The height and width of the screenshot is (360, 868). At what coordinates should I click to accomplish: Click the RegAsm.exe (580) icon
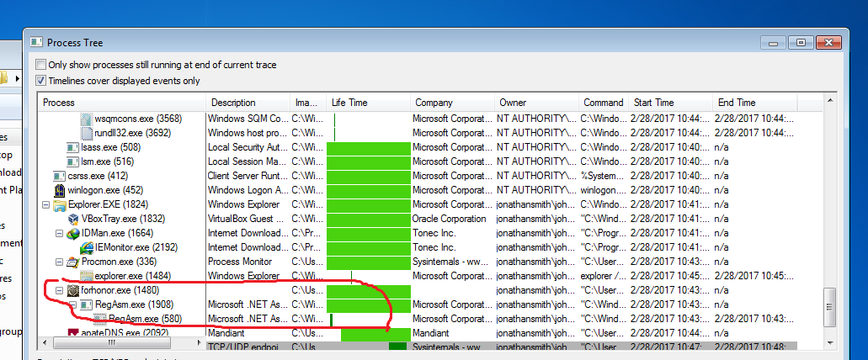pos(99,319)
